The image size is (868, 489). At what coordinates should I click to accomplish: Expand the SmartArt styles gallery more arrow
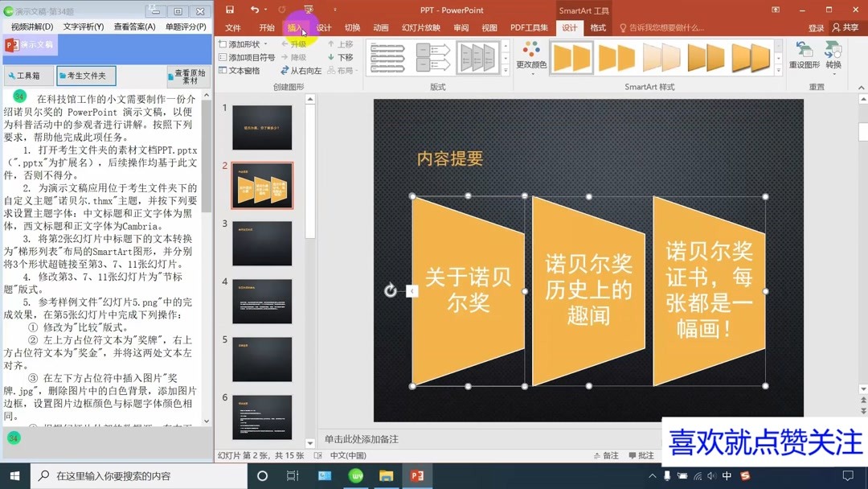[x=776, y=71]
